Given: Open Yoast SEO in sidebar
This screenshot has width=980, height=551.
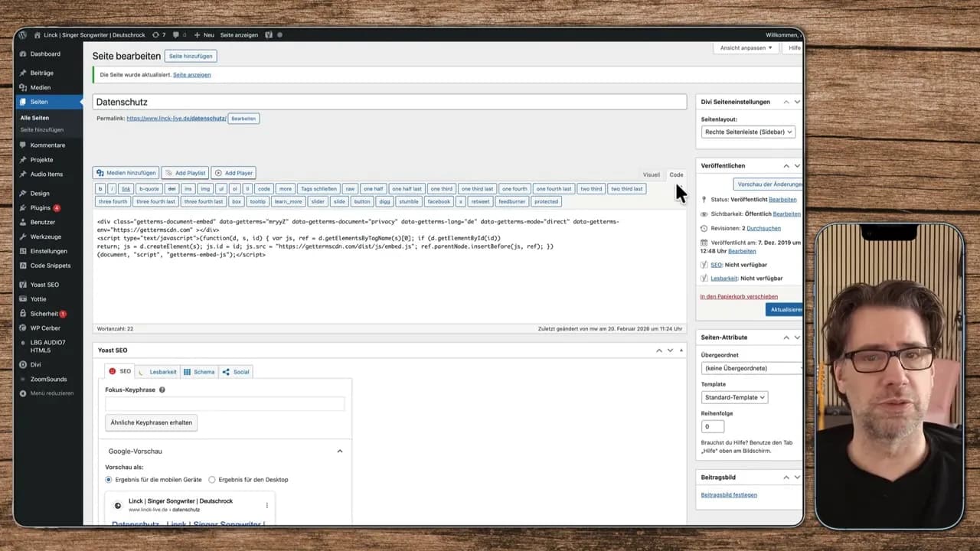Looking at the screenshot, I should pos(44,285).
